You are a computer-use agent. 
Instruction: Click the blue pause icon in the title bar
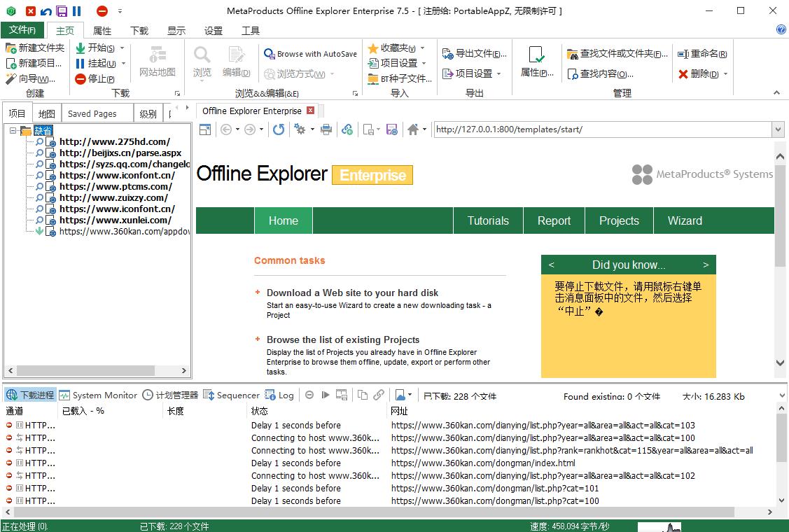tap(76, 11)
